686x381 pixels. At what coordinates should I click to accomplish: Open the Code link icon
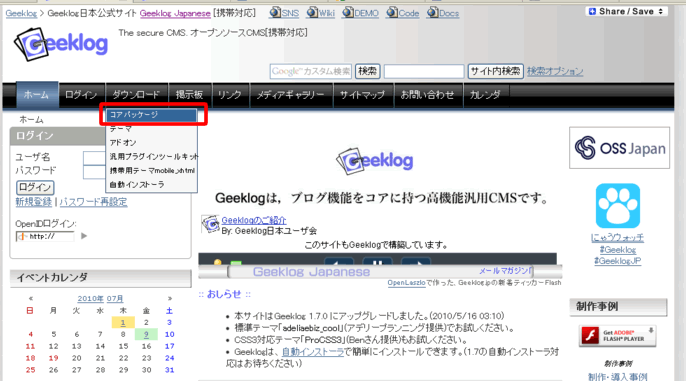pos(392,12)
